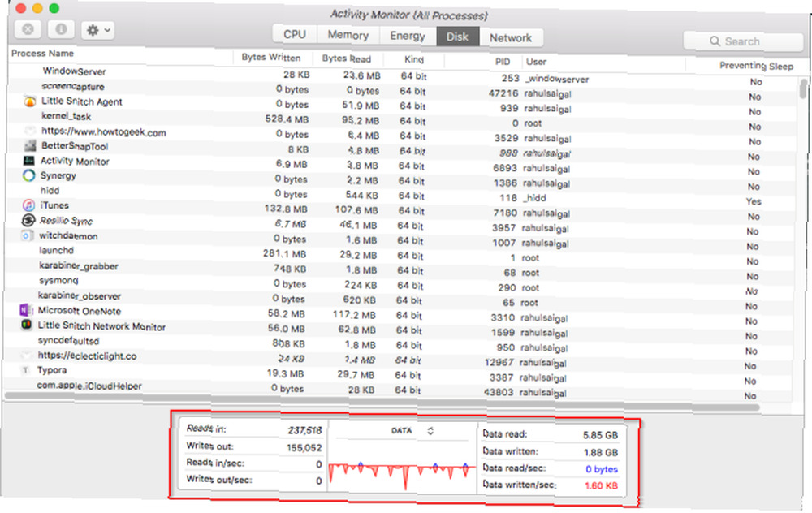Select the https://www.howtogeek.com process name
This screenshot has height=513, width=812.
click(104, 131)
